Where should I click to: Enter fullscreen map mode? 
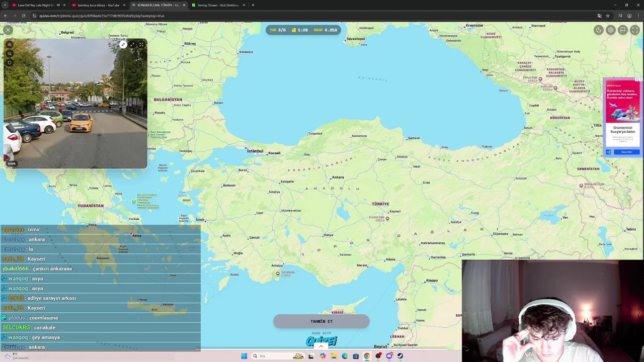point(635,30)
